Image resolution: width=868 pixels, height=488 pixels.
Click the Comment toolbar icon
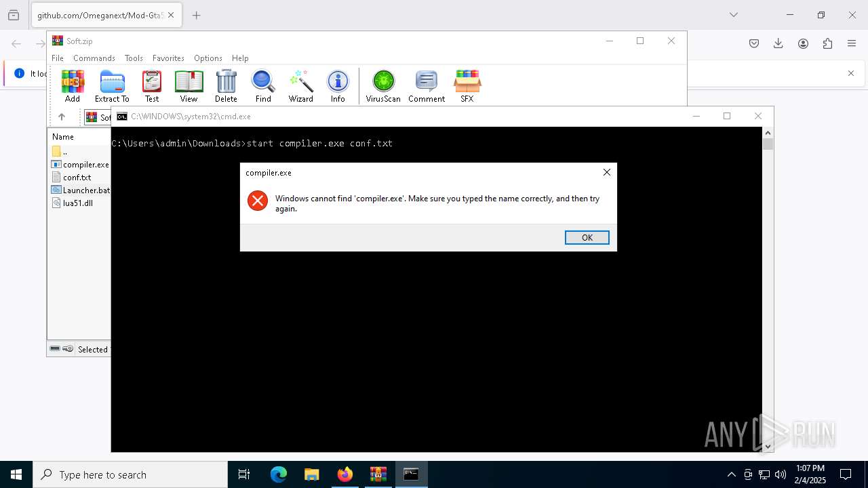[x=427, y=86]
